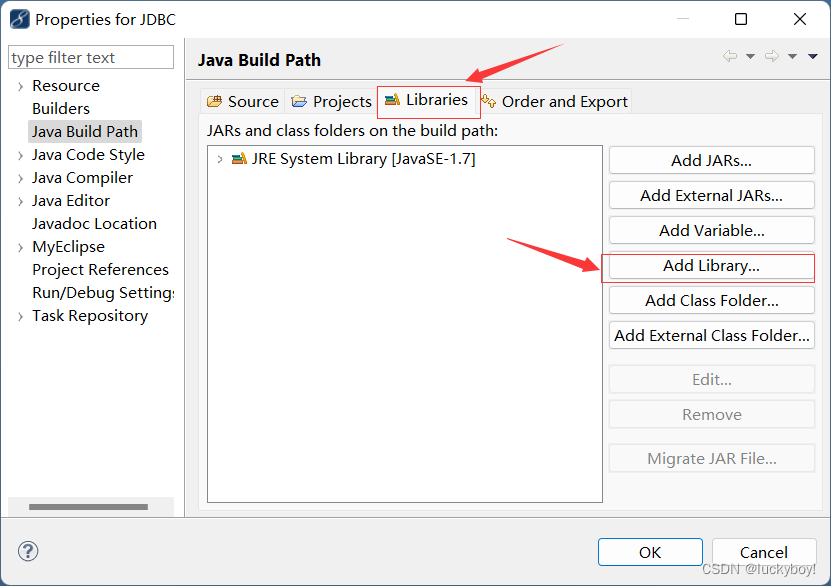
Task: Select MyEclipse tree item
Action: tap(68, 247)
